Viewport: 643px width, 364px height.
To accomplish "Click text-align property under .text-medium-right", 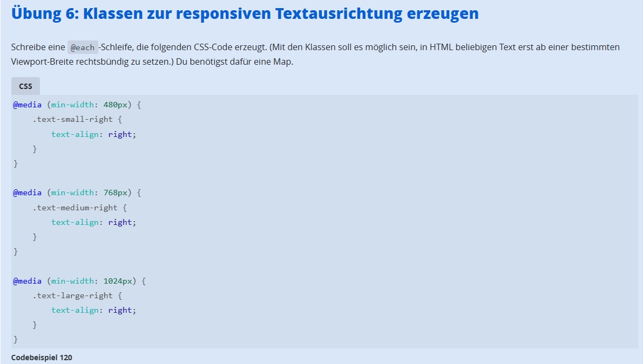I will pyautogui.click(x=75, y=222).
